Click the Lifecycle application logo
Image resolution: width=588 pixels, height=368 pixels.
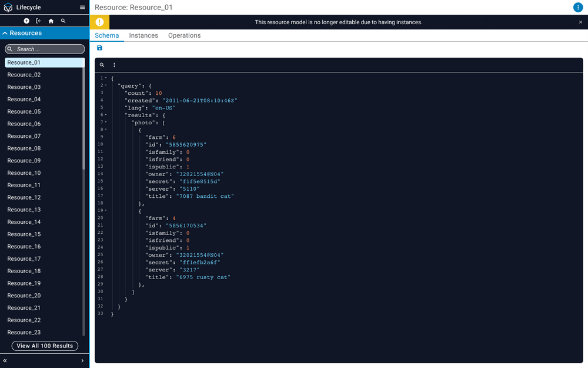tap(8, 7)
